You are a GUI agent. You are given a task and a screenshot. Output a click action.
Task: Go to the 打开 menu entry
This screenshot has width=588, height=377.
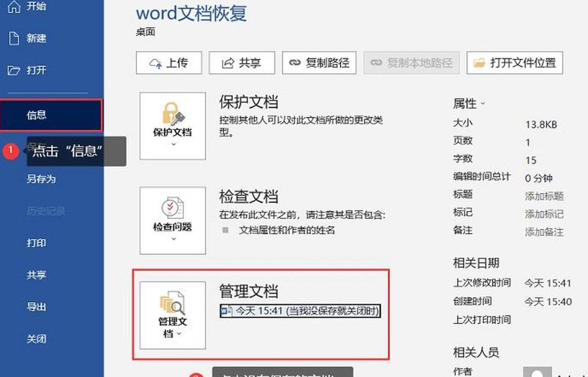point(36,70)
